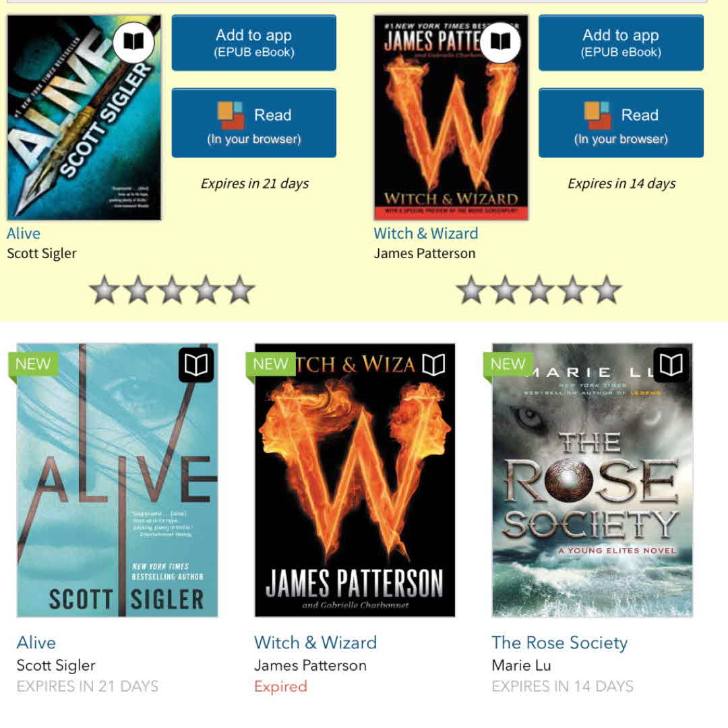Tap NEW badge on The Rose Society cover
The image size is (728, 728).
(x=508, y=365)
